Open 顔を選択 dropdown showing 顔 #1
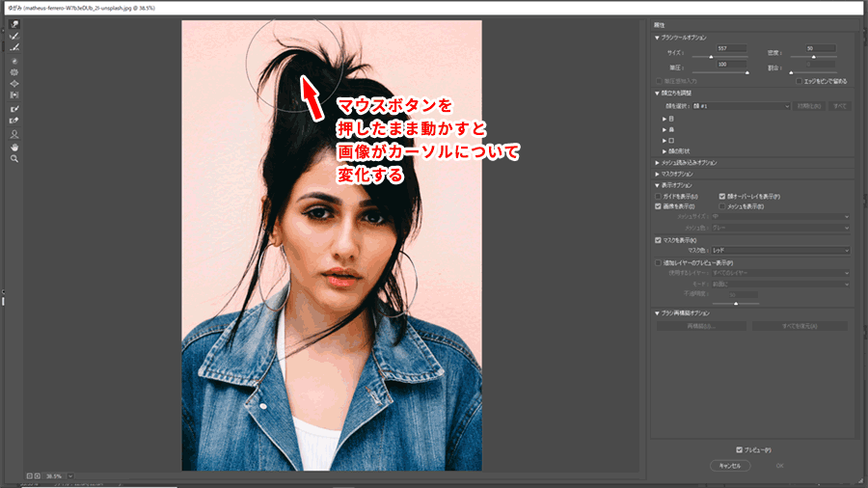This screenshot has height=488, width=868. click(x=741, y=106)
